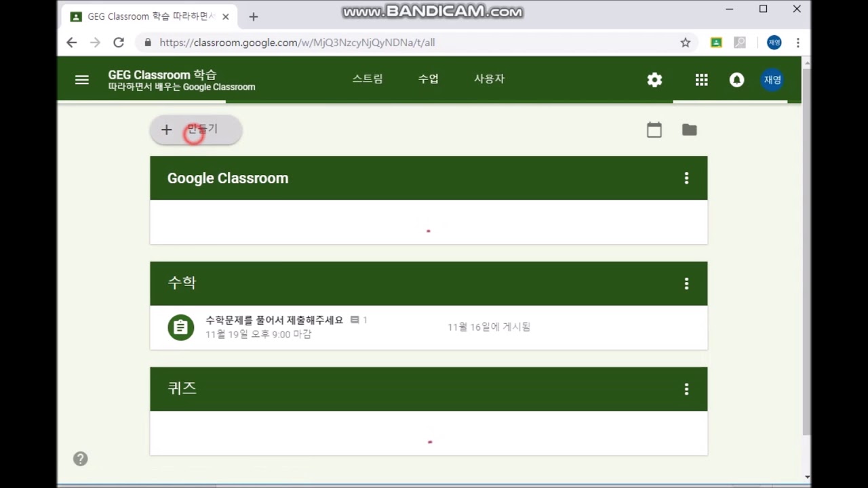868x488 pixels.
Task: Select the GEG Classroom browser tab
Action: [x=149, y=17]
